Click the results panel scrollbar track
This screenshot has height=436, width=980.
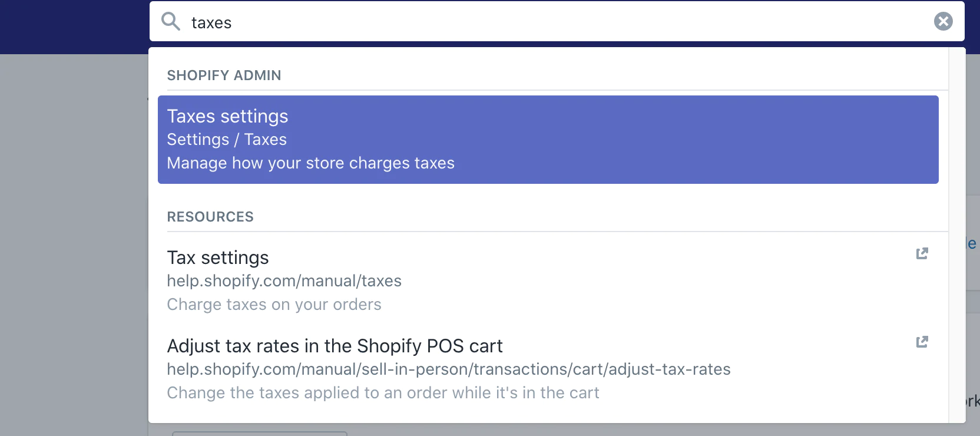957,236
